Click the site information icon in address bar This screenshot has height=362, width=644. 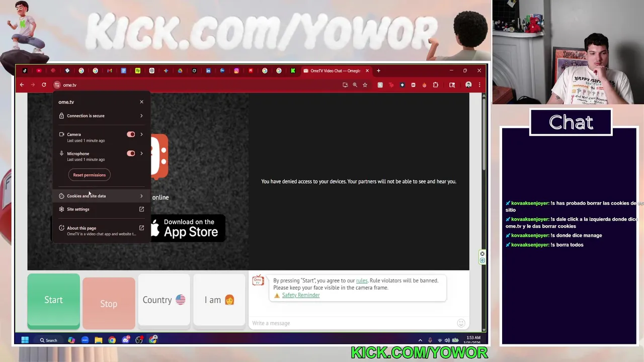click(57, 85)
